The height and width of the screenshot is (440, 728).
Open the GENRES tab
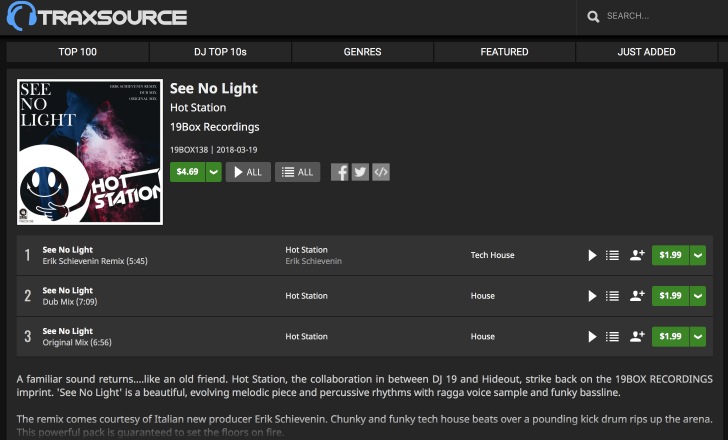click(363, 52)
